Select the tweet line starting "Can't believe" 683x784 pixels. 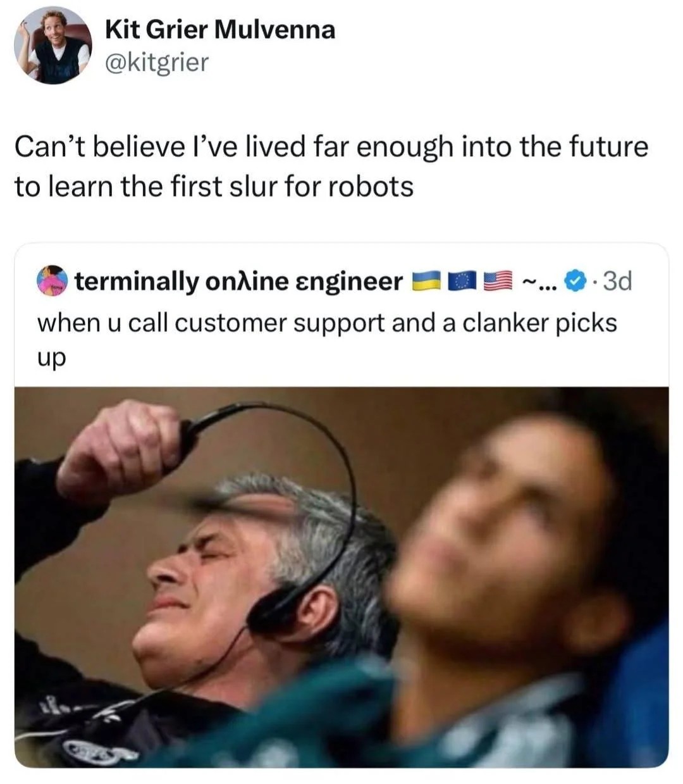pyautogui.click(x=331, y=146)
